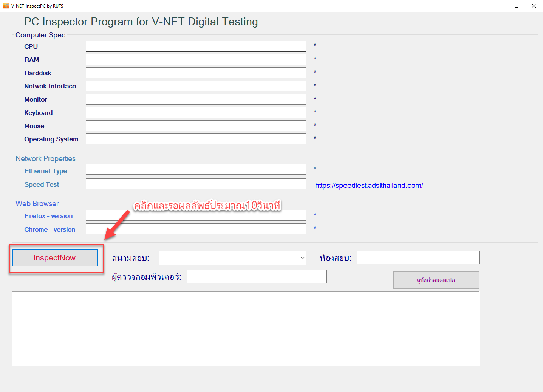Select the Ethernet Type input field
The height and width of the screenshot is (392, 543).
click(195, 169)
